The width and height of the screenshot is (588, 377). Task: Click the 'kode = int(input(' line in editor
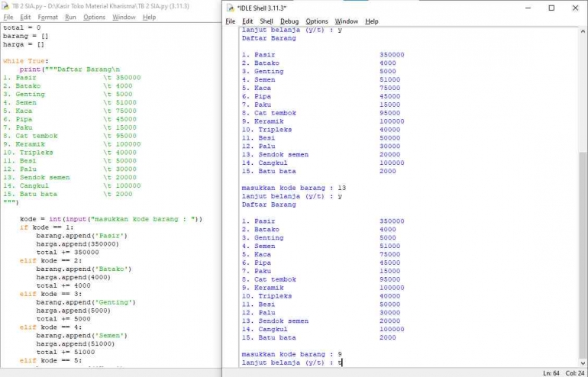(111, 219)
